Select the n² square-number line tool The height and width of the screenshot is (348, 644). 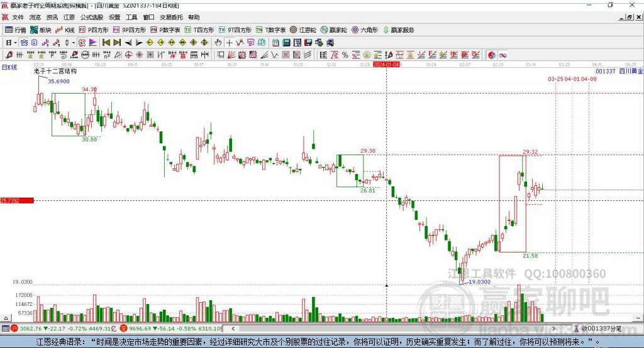pyautogui.click(x=107, y=55)
